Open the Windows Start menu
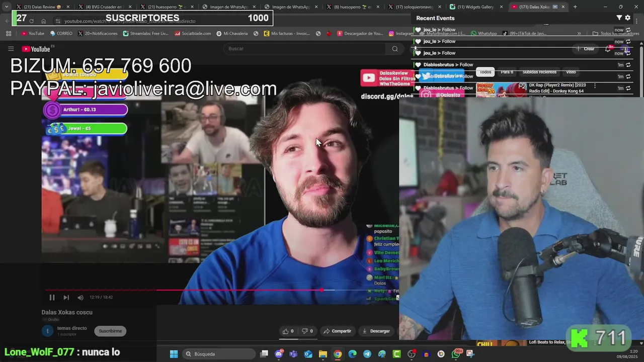Image resolution: width=644 pixels, height=362 pixels. [174, 354]
